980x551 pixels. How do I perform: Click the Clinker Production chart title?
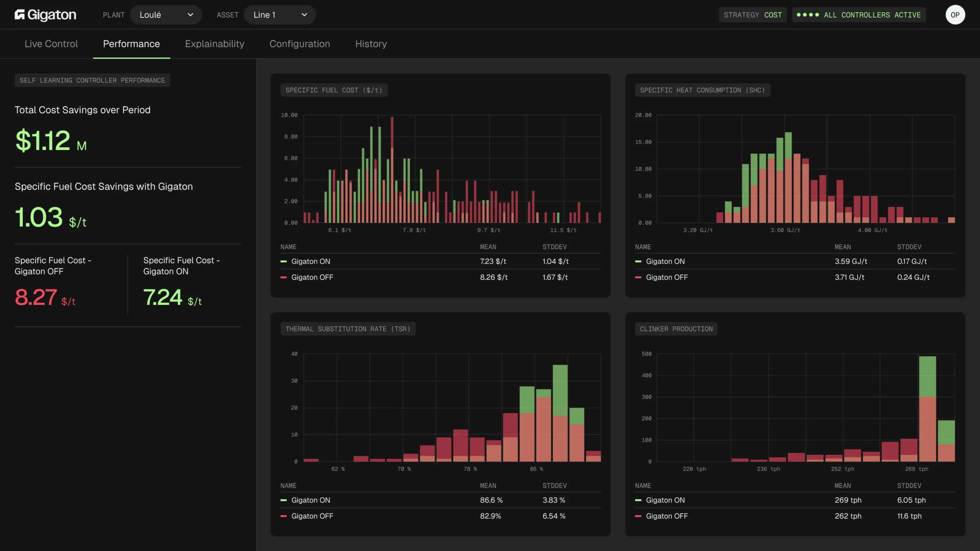(x=676, y=329)
